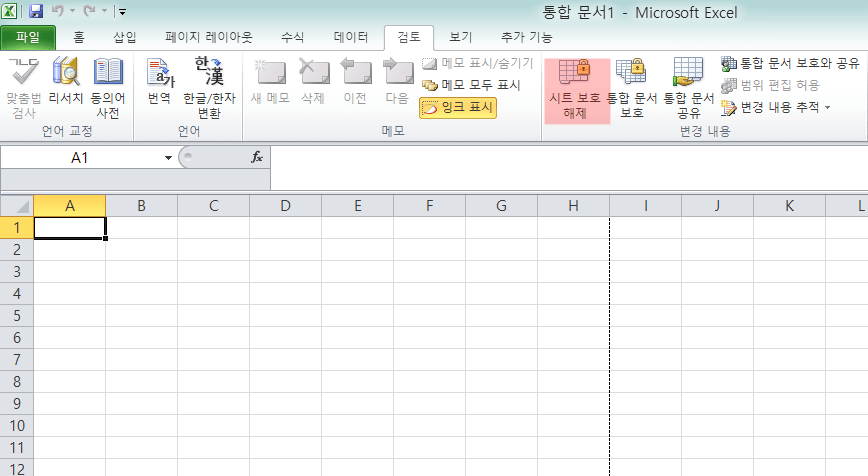The image size is (868, 476).
Task: Select column A header
Action: (70, 206)
